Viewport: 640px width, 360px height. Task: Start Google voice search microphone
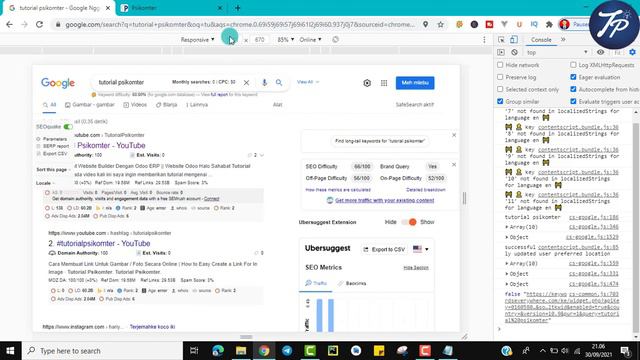pyautogui.click(x=264, y=82)
